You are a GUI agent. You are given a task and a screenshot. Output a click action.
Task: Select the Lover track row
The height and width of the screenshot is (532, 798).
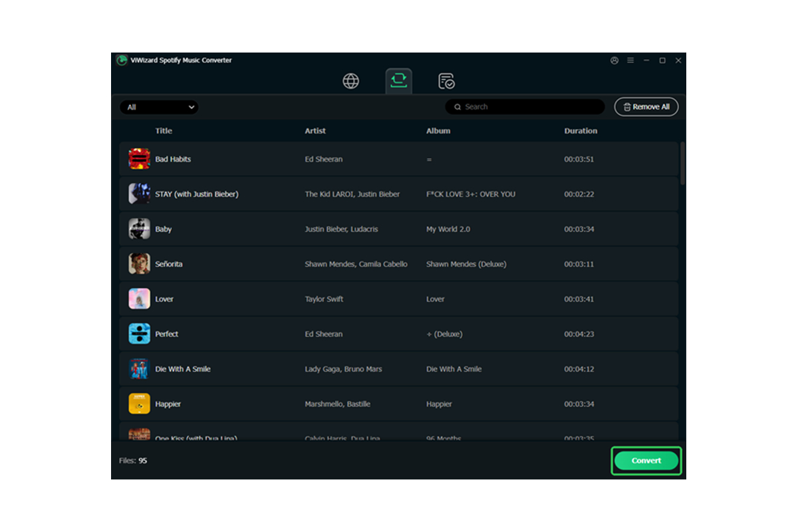click(x=398, y=299)
